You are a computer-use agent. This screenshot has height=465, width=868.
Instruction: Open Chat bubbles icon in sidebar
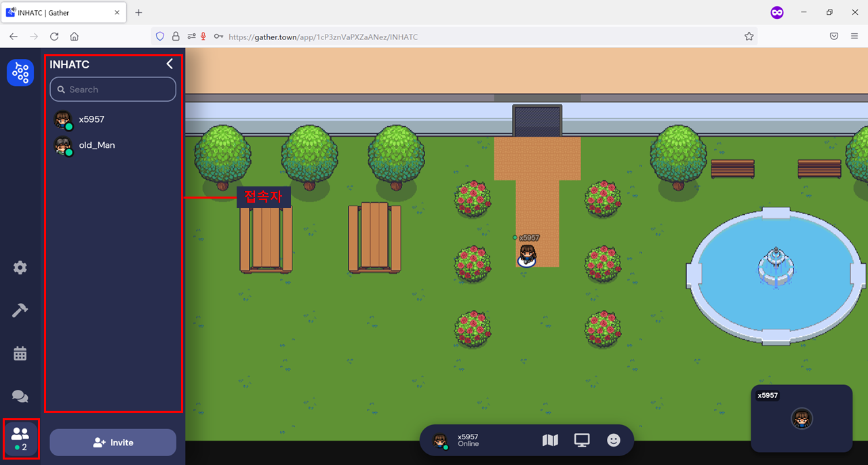pos(20,397)
